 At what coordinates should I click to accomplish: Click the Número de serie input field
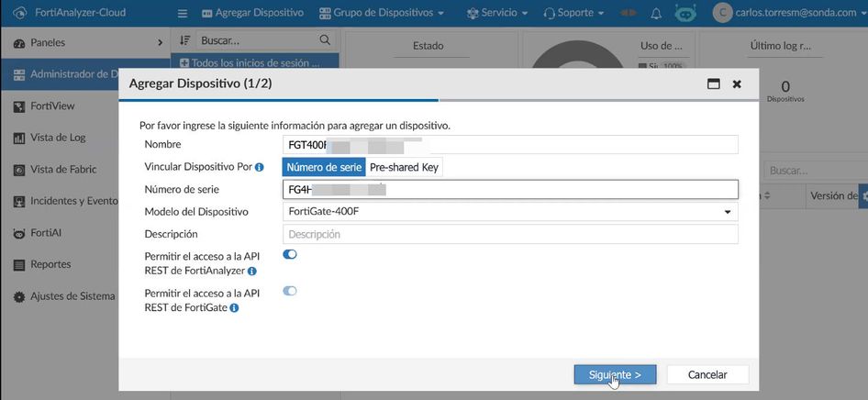(510, 190)
